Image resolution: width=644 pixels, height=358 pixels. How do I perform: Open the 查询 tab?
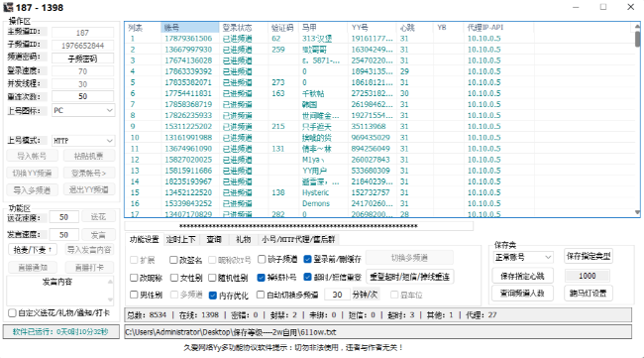pyautogui.click(x=214, y=239)
